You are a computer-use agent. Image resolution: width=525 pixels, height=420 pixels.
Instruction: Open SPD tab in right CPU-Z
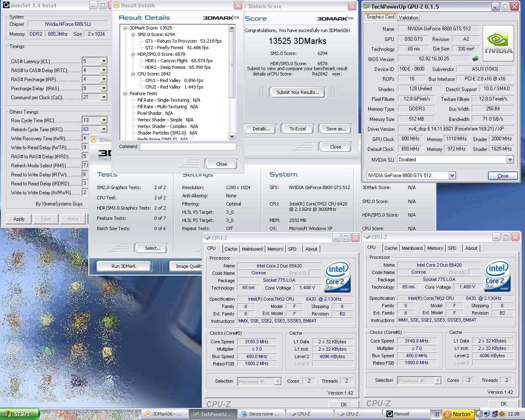pyautogui.click(x=452, y=248)
